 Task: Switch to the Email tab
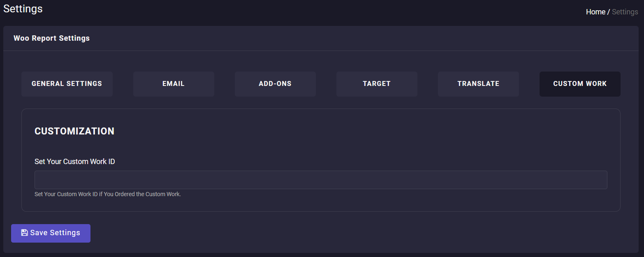174,84
